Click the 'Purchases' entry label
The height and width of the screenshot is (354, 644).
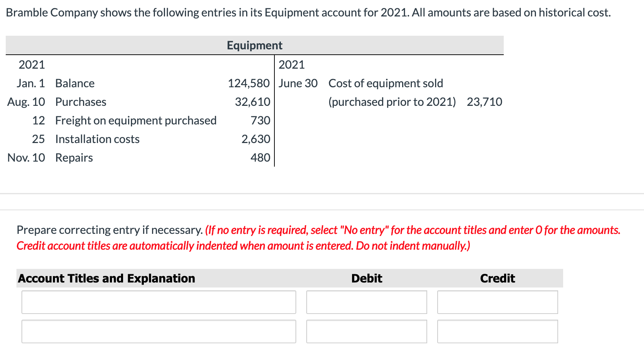81,102
